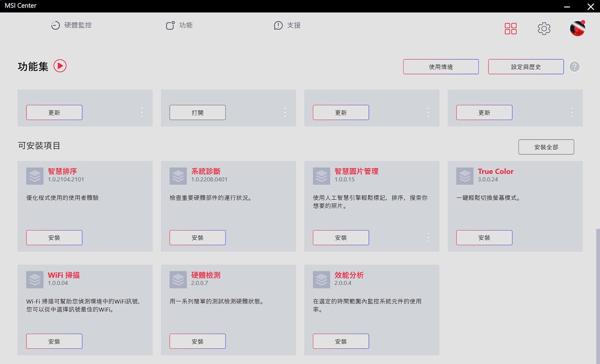Click the 硬體檢測 layered icon
This screenshot has width=600, height=364.
click(178, 280)
